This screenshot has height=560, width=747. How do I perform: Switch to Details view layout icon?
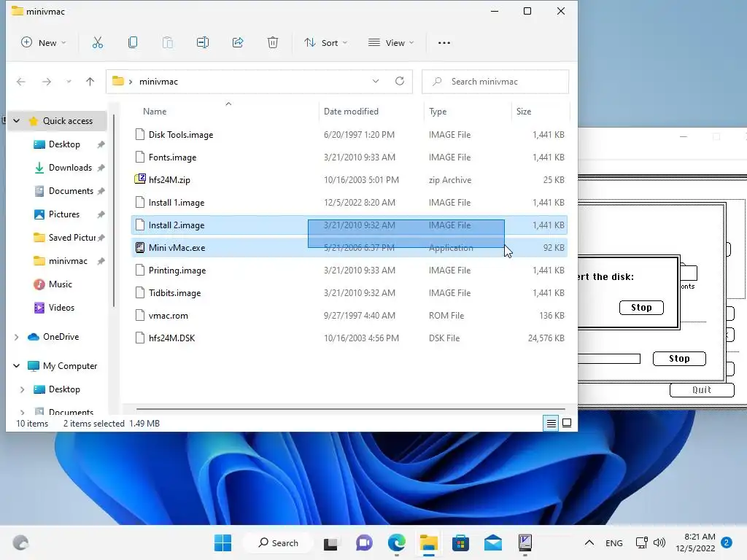tap(551, 423)
